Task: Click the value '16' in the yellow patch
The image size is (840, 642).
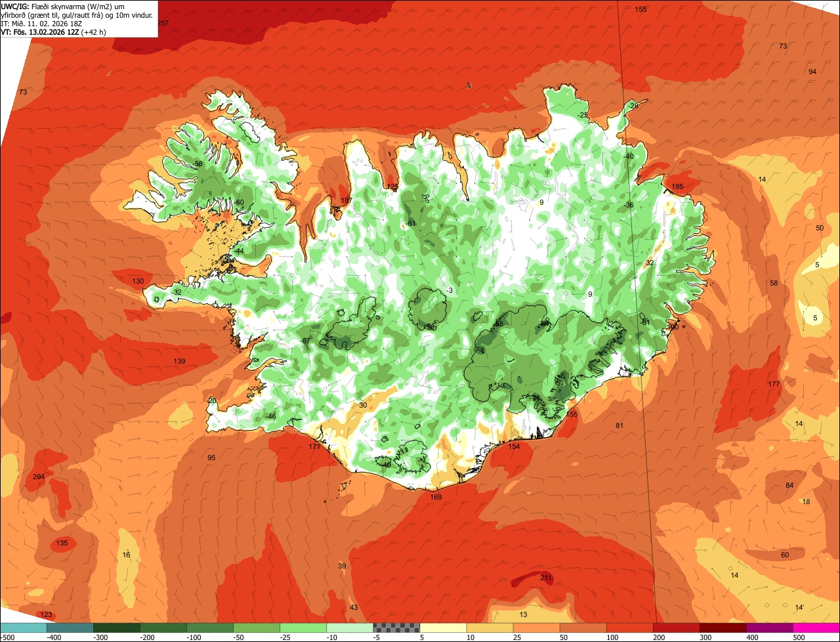Action: click(x=127, y=555)
